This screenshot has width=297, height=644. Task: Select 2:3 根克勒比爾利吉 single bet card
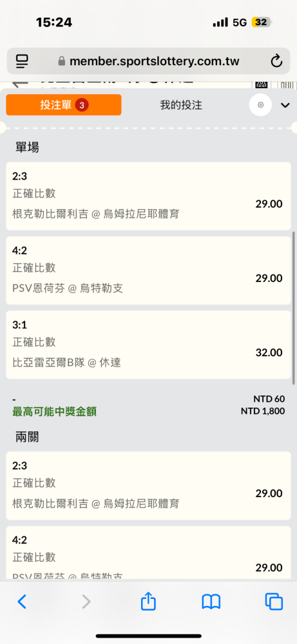click(148, 196)
